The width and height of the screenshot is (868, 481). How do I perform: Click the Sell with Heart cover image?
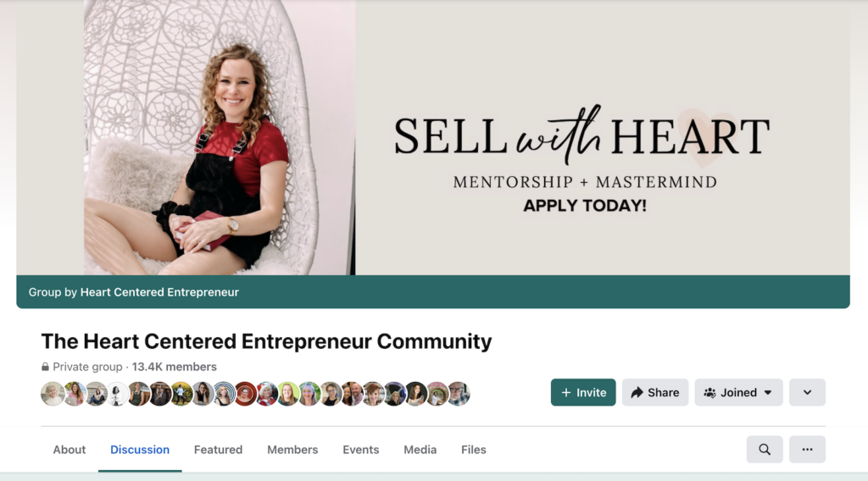click(433, 137)
